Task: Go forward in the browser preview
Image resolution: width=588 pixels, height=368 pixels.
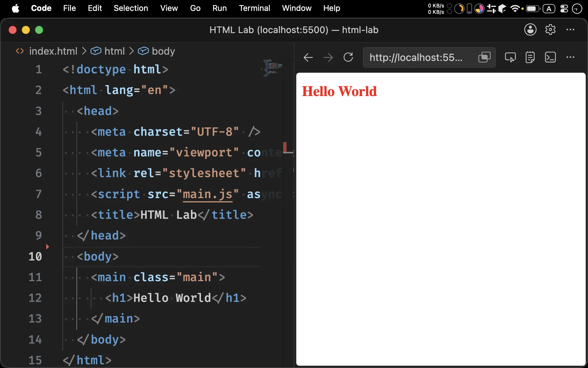Action: [328, 57]
